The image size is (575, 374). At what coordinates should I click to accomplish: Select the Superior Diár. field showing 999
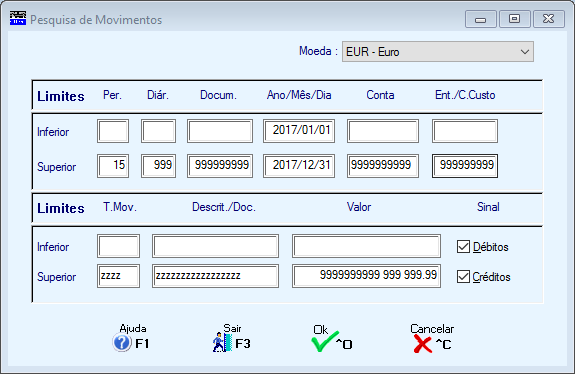point(158,166)
